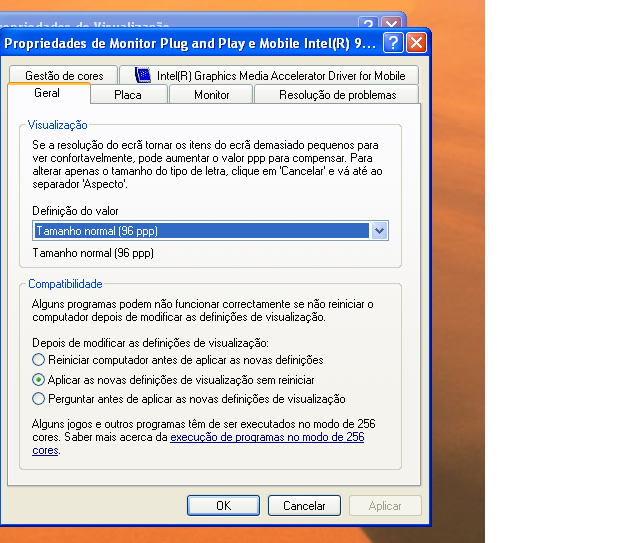
Task: Click the Visualização group heading
Action: coord(57,125)
